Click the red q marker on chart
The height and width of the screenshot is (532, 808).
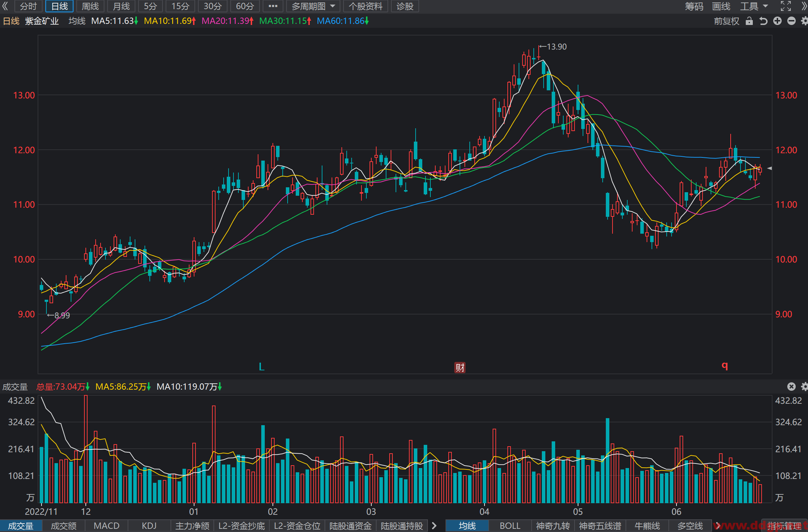pos(725,365)
